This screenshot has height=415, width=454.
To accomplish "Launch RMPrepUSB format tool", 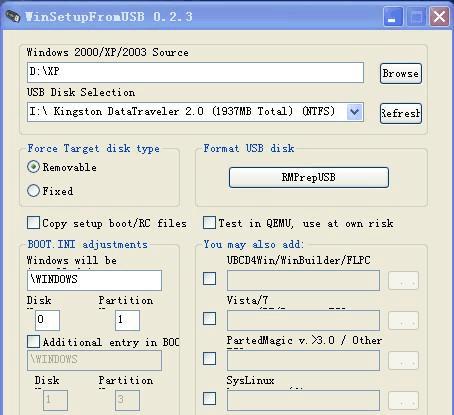I will [x=309, y=177].
